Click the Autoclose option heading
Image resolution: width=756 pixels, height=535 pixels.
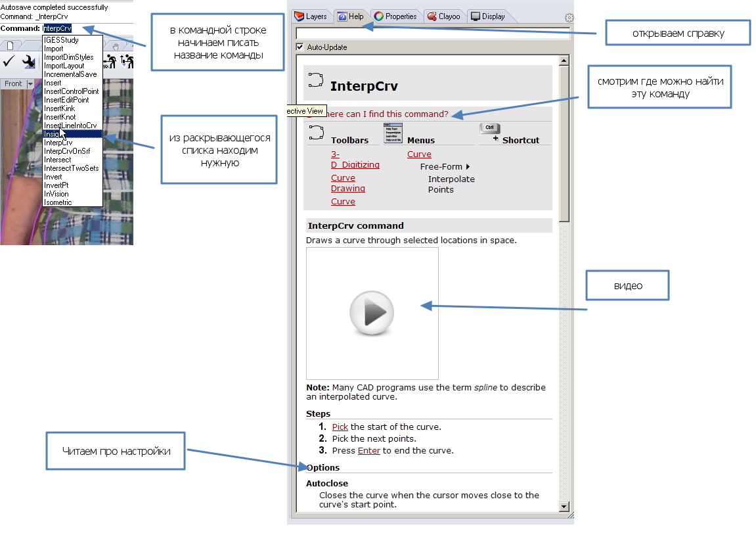point(327,483)
